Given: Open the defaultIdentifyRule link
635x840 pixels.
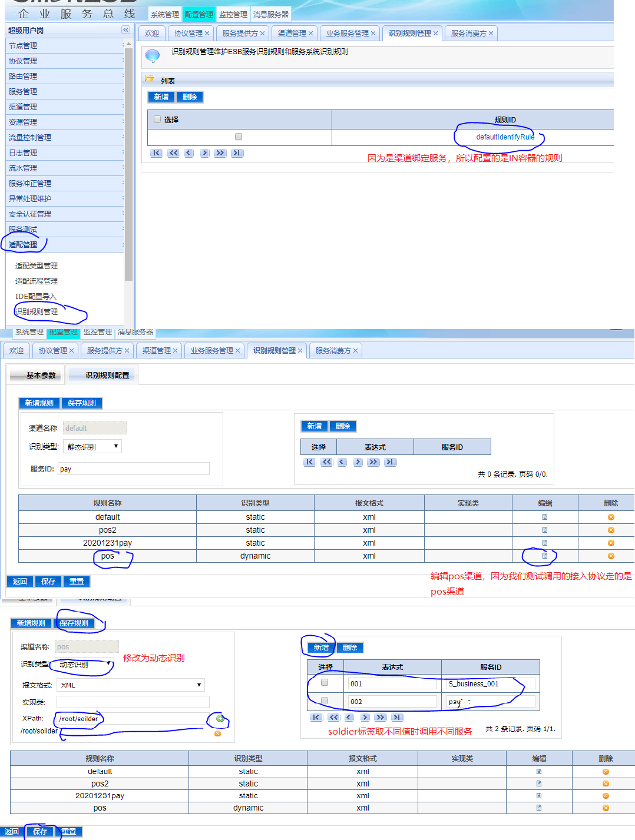Looking at the screenshot, I should click(x=505, y=137).
